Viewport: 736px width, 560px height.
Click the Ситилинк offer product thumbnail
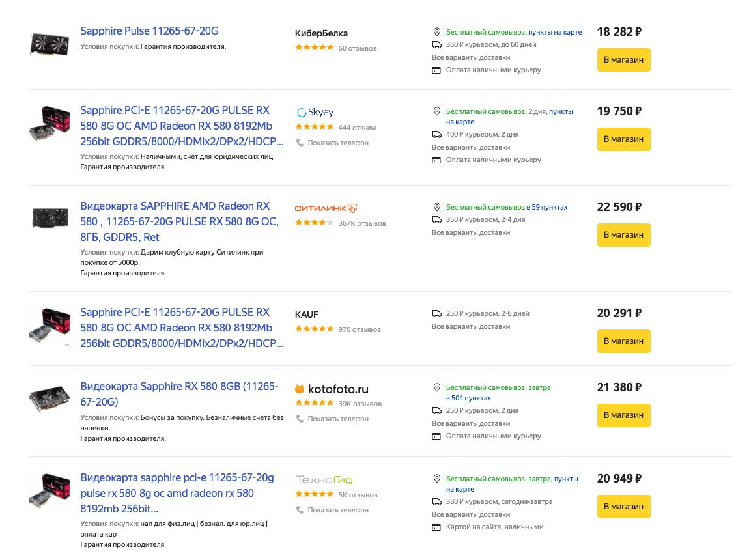[50, 217]
